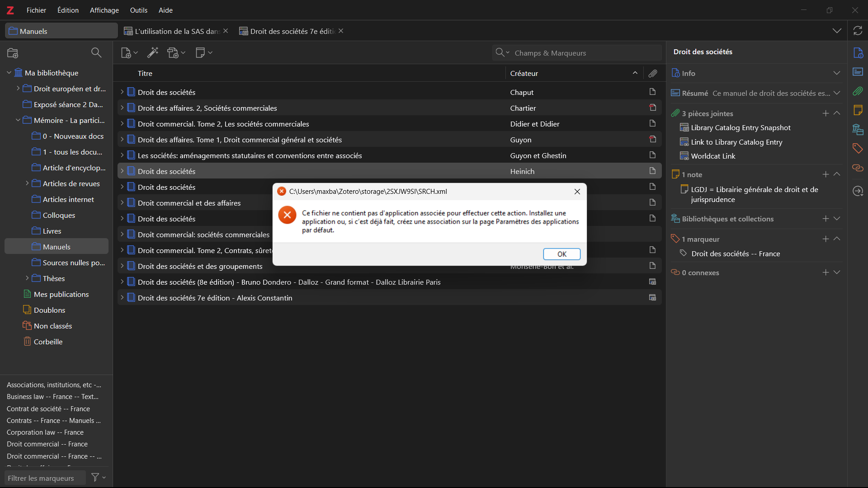Expand the Droit des sociétés Chaput item
This screenshot has height=488, width=868.
point(122,92)
